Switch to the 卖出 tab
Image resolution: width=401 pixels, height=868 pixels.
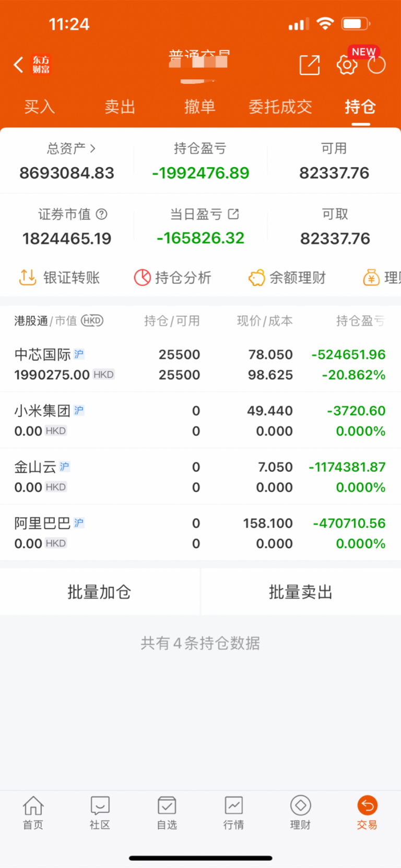coord(120,106)
